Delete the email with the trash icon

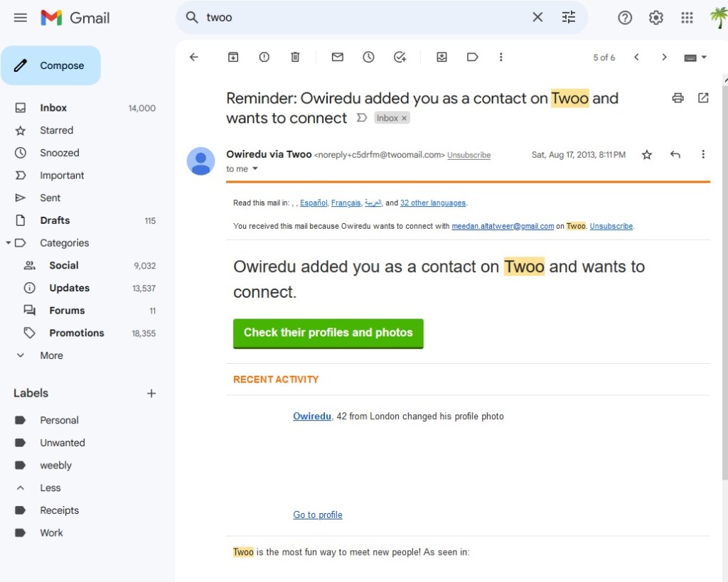[x=296, y=58]
